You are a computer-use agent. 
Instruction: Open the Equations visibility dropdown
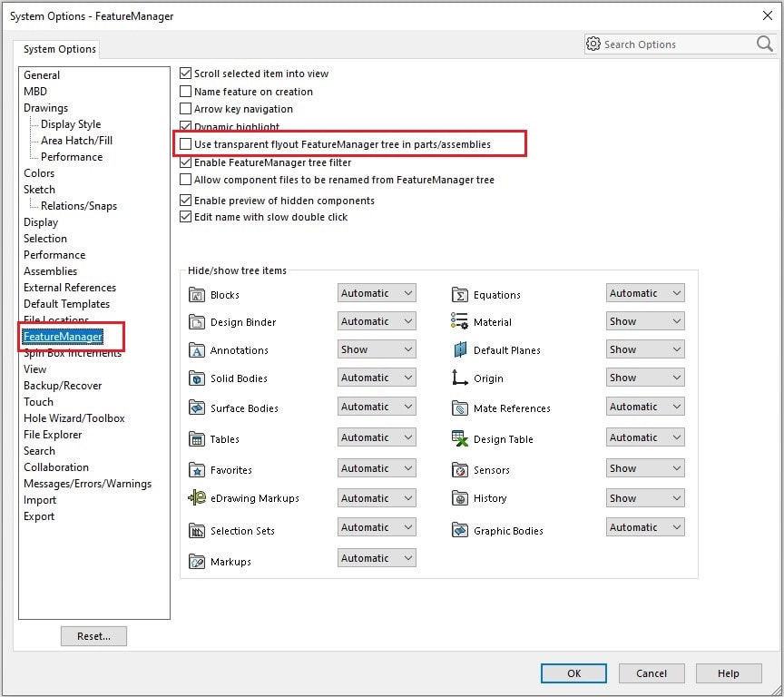point(645,293)
